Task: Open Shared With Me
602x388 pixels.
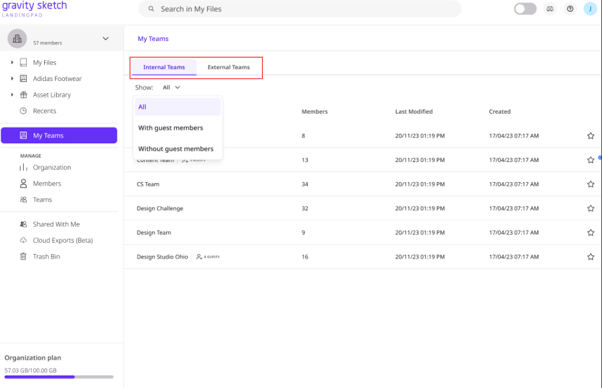Action: [x=56, y=224]
